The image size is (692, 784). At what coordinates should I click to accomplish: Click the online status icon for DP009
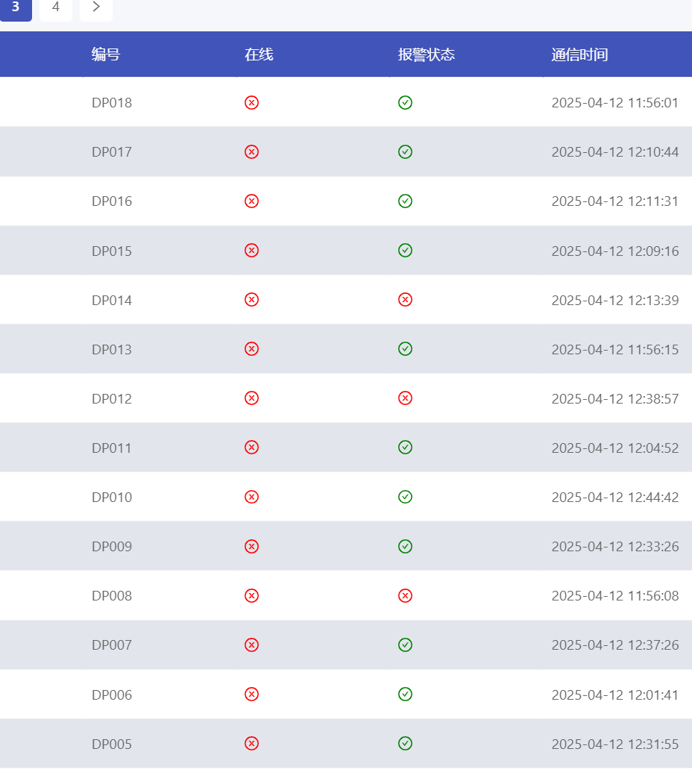coord(251,546)
